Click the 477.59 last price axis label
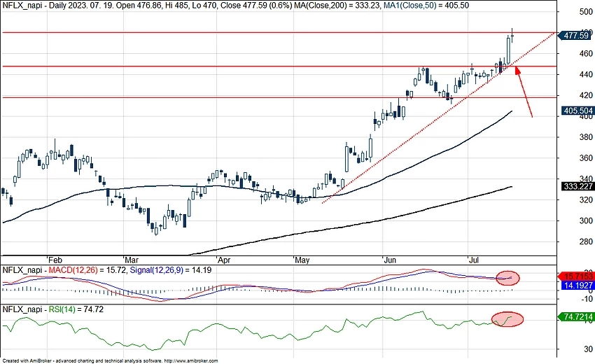595x364 pixels. coord(576,35)
